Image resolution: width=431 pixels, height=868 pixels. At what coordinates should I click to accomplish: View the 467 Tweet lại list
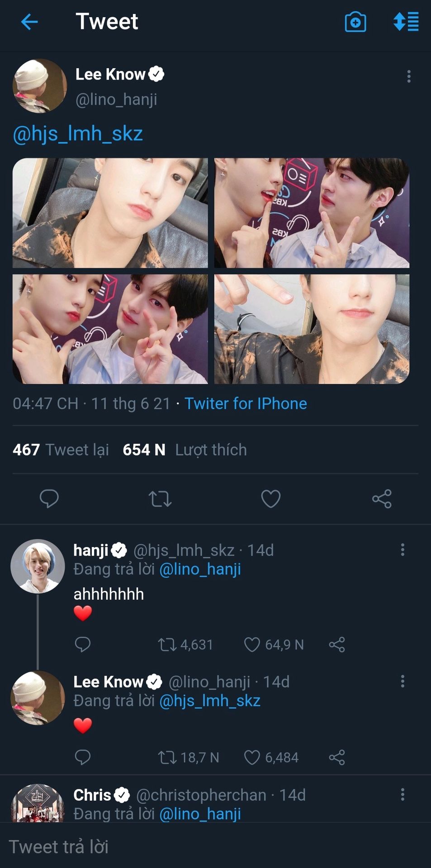click(61, 450)
